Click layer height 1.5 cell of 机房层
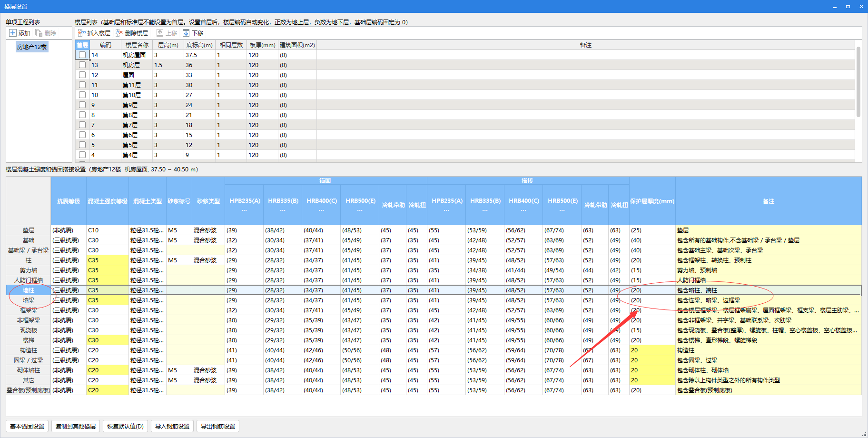 click(x=168, y=65)
